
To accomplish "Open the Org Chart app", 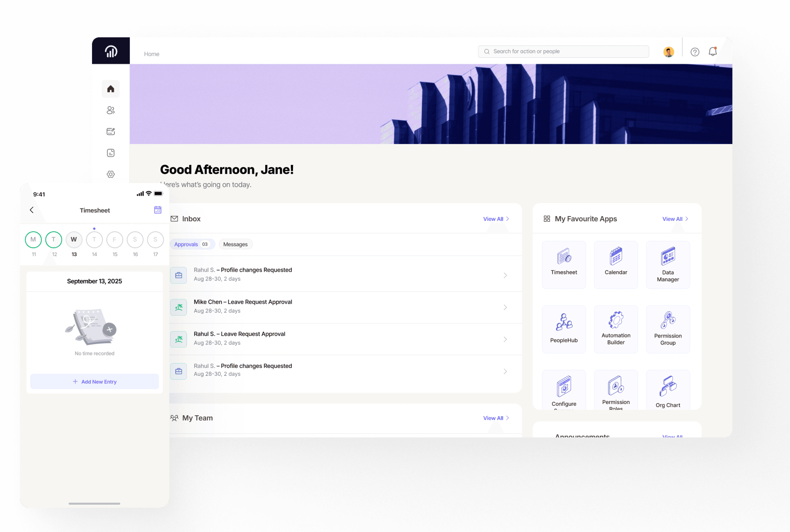I will (668, 390).
